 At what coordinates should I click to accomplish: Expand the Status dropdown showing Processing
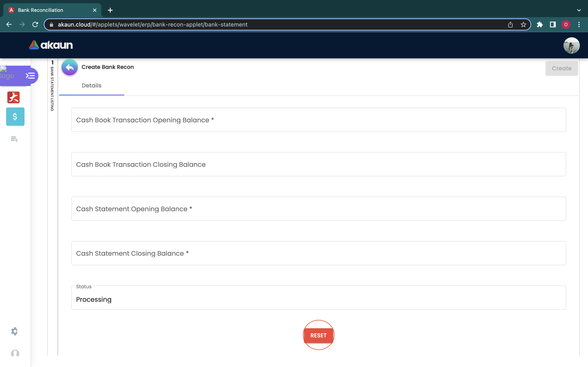318,299
